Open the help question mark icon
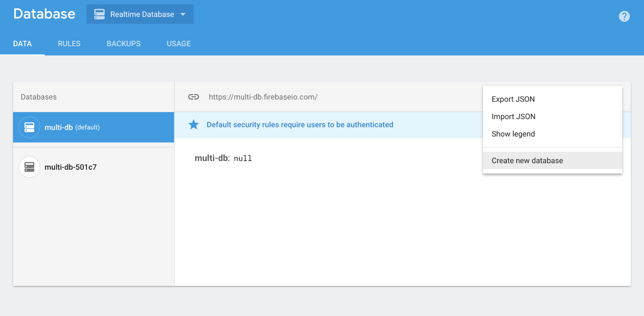The width and height of the screenshot is (644, 316). [x=624, y=17]
